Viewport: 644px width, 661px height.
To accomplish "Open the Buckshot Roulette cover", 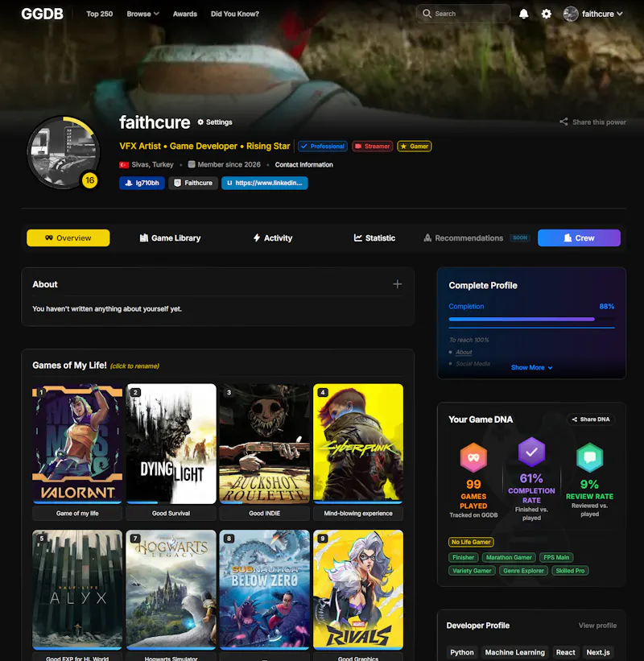I will coord(265,443).
